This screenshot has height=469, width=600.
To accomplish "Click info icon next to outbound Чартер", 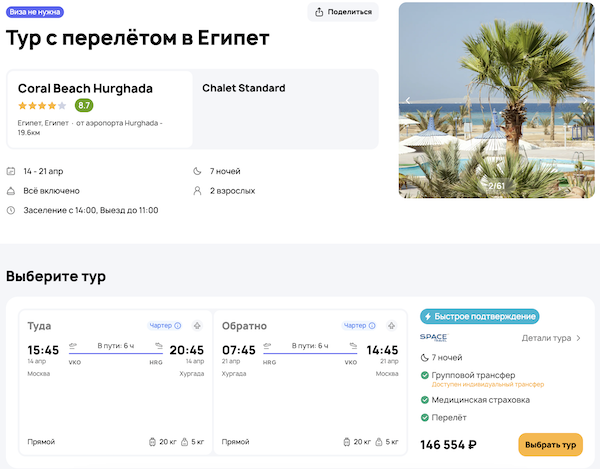I will (x=178, y=325).
